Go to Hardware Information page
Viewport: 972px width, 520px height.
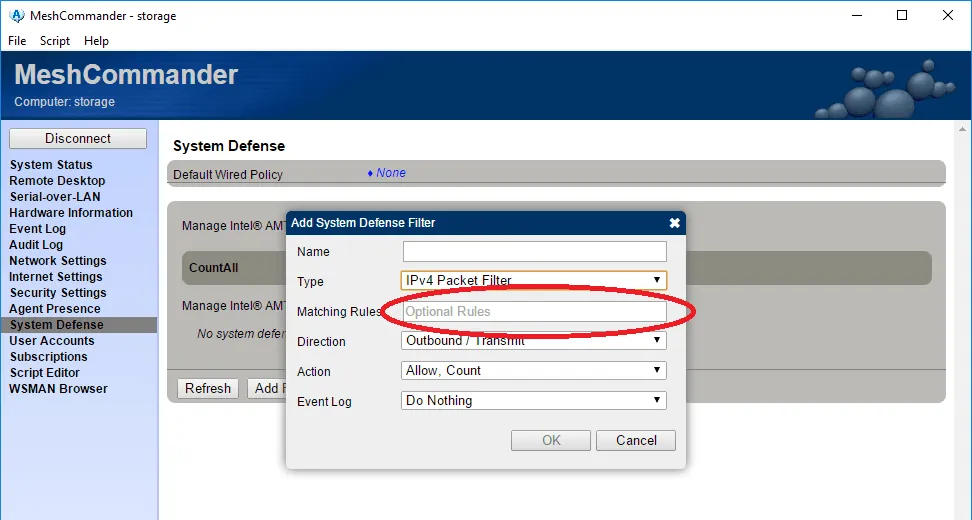71,213
